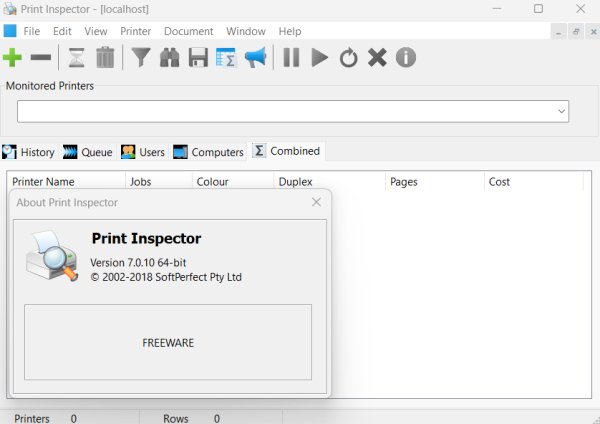Viewport: 600px width, 424px height.
Task: Switch to the History tab
Action: [28, 152]
